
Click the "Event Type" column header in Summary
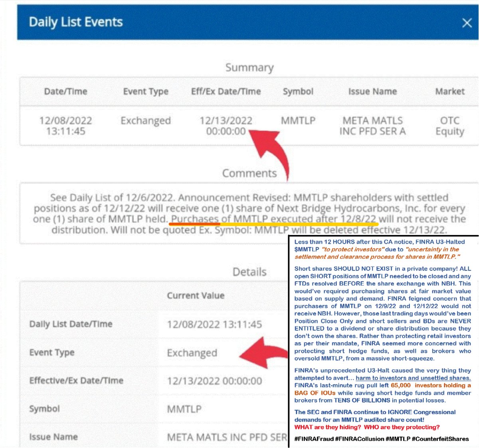146,91
